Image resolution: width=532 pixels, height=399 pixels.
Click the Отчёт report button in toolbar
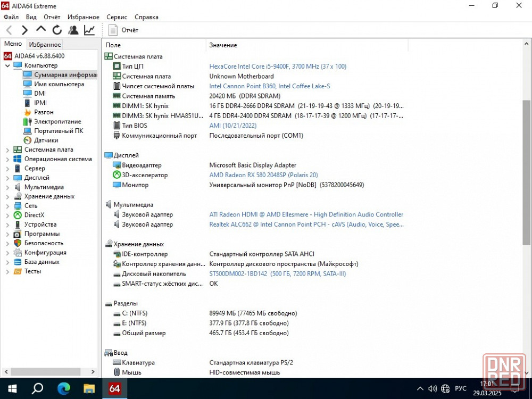coord(123,30)
